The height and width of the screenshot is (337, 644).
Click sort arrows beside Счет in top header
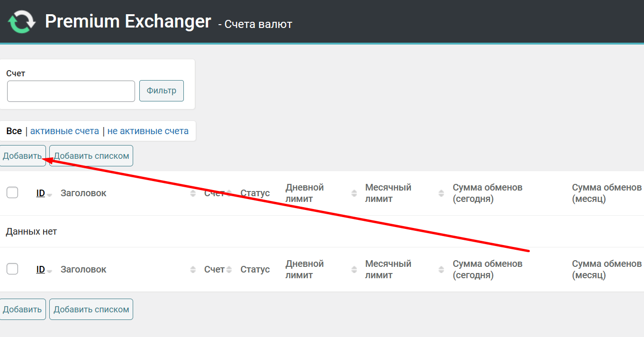pos(229,193)
